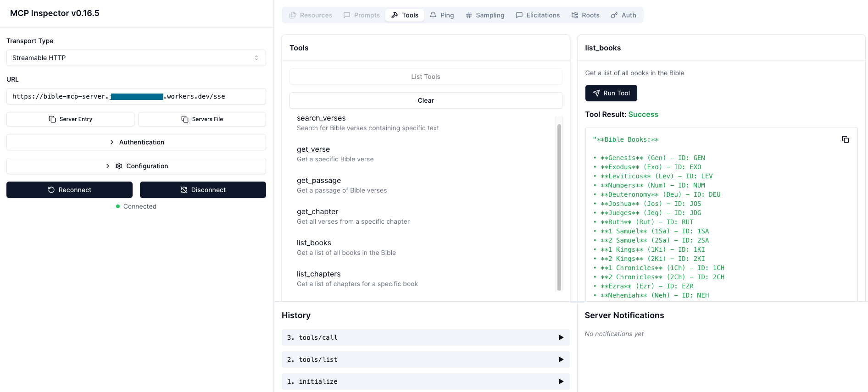This screenshot has height=392, width=868.
Task: Select the Tools tab
Action: click(x=405, y=15)
